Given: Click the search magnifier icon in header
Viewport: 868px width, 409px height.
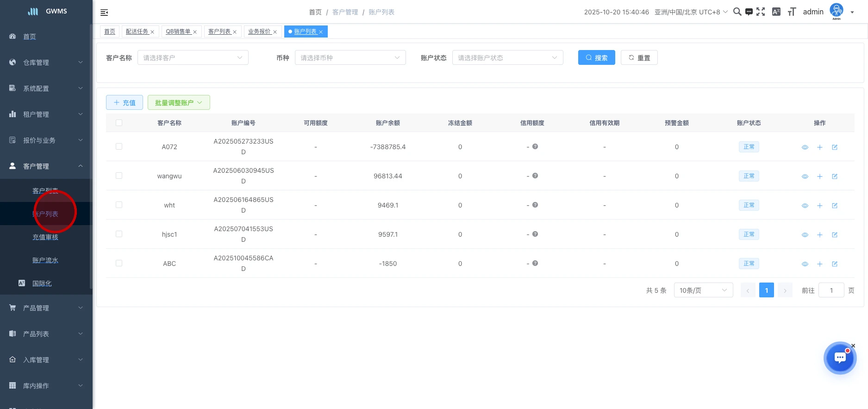Looking at the screenshot, I should [737, 12].
